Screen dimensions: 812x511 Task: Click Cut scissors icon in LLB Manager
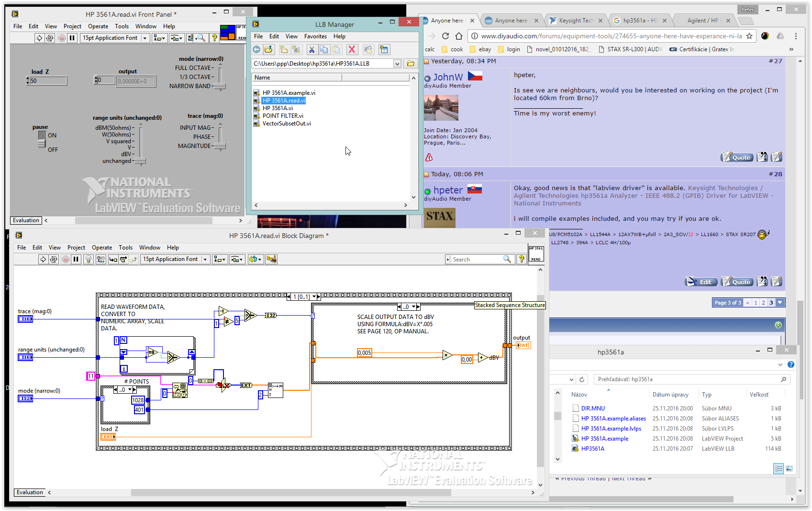pos(311,49)
